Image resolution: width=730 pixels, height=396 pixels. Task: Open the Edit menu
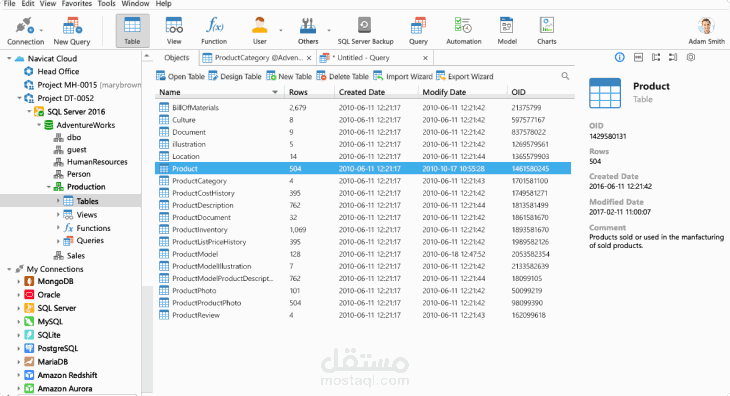pyautogui.click(x=27, y=4)
